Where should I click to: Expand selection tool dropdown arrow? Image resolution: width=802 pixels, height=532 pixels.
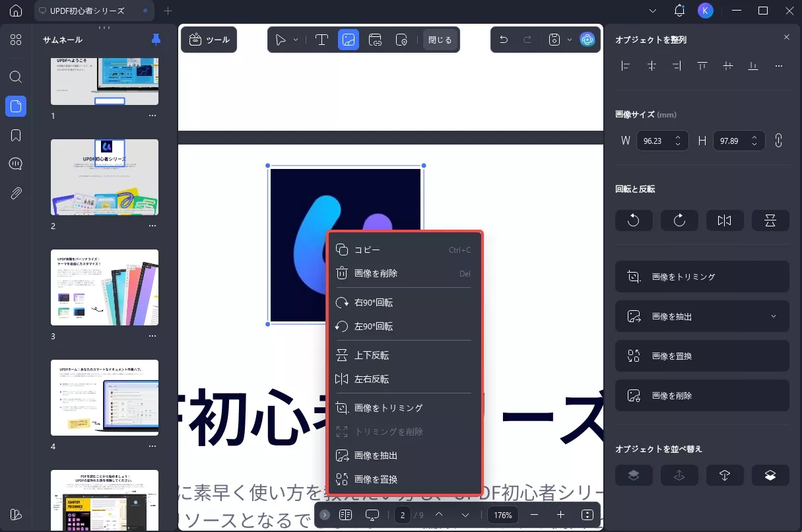click(x=296, y=40)
